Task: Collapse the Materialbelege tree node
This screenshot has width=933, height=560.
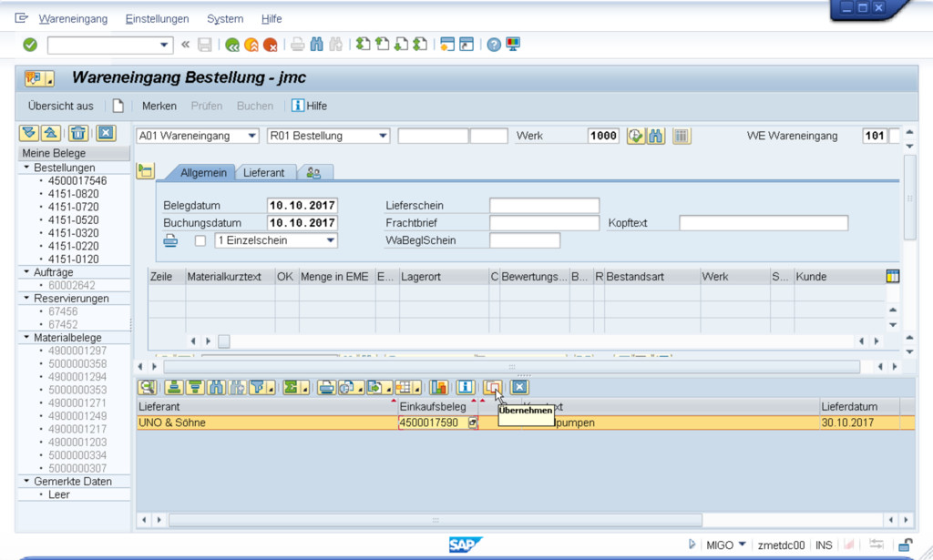Action: pos(26,338)
